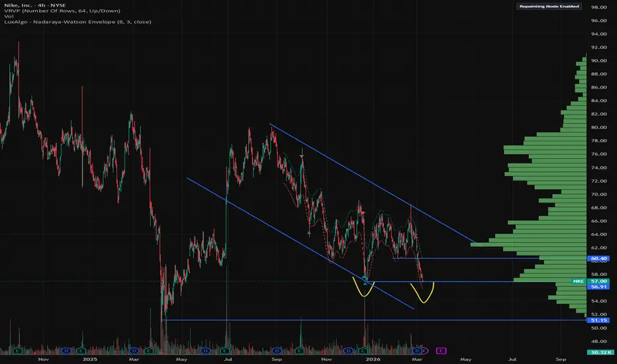Select the short horizontal line at 60.40
This screenshot has width=617, height=364.
tap(466, 259)
